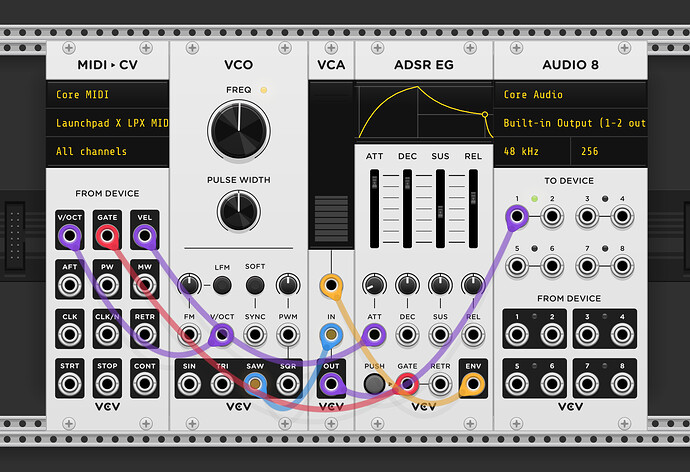Click the SUS slider on ADSR EG
The image size is (690, 472).
coord(440,209)
